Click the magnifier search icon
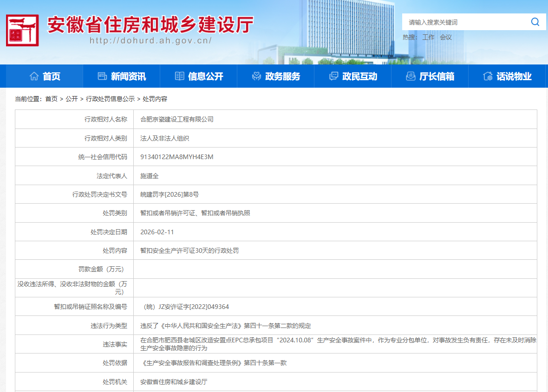Viewport: 548px width, 392px height. click(535, 22)
